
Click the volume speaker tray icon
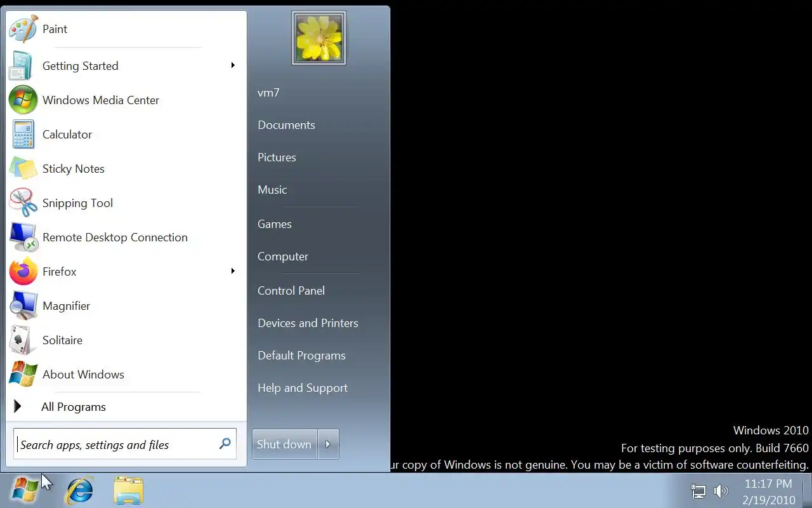click(721, 491)
